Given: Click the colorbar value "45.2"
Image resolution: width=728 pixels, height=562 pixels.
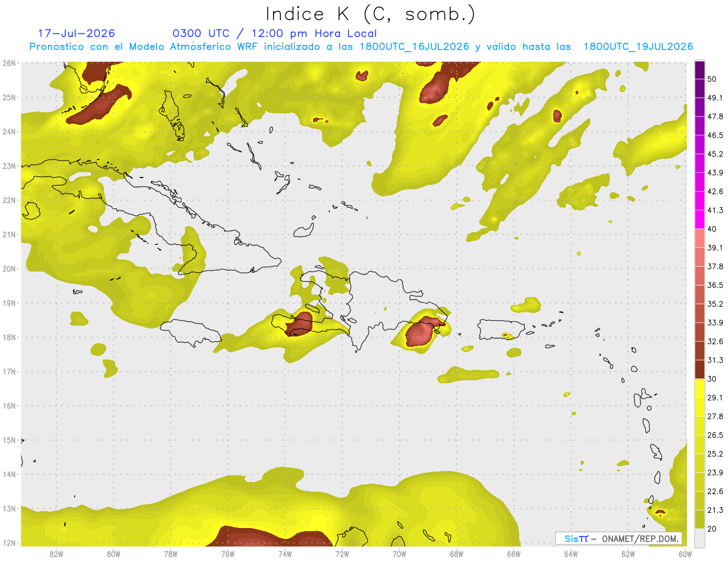Looking at the screenshot, I should tap(715, 154).
